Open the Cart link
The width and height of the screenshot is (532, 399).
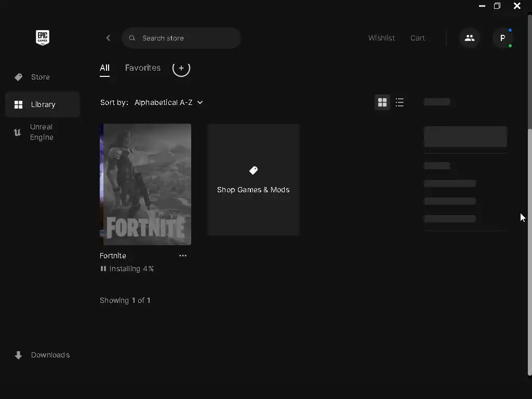[x=418, y=38]
